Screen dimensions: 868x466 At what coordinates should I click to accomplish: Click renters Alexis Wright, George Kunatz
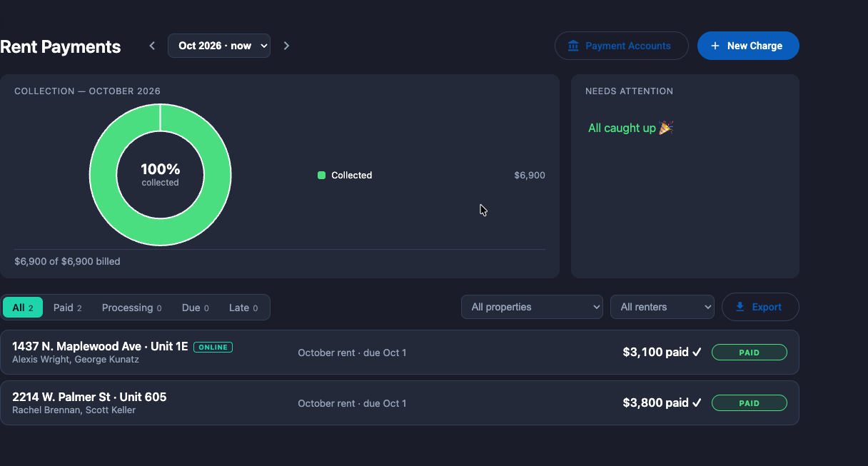[x=76, y=360]
